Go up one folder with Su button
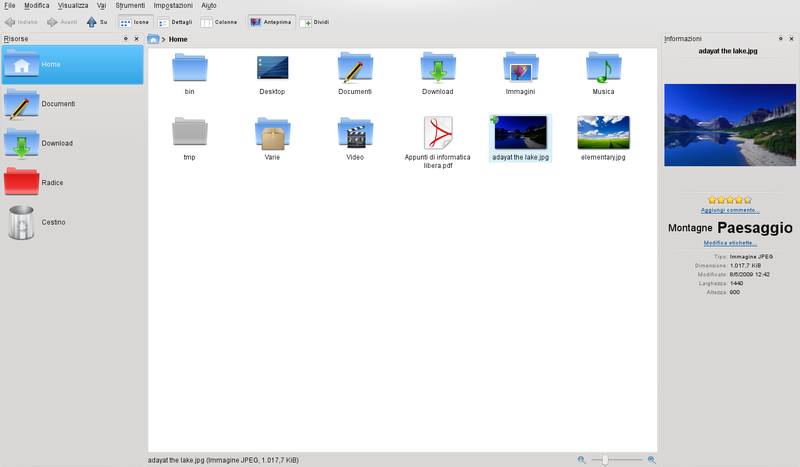 pyautogui.click(x=97, y=21)
